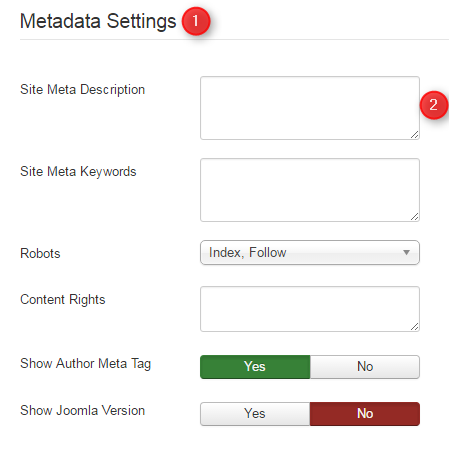Click the Show Joomla Version label
449x450 pixels.
pos(82,410)
